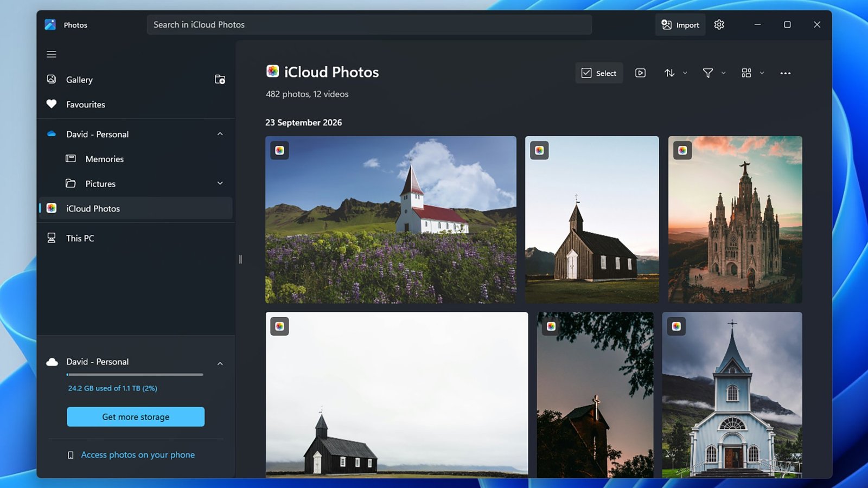Screen dimensions: 868x488
Task: Click the Select checkbox button
Action: point(599,73)
